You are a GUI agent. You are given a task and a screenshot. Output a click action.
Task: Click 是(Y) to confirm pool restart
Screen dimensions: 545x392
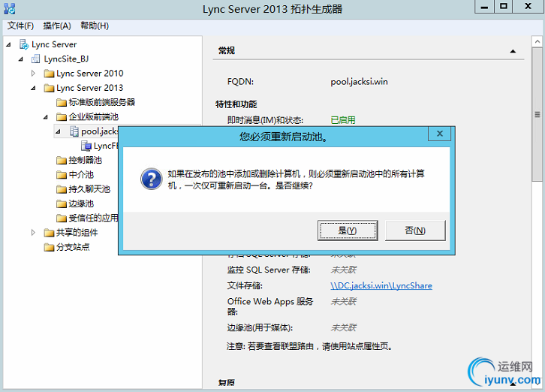348,231
